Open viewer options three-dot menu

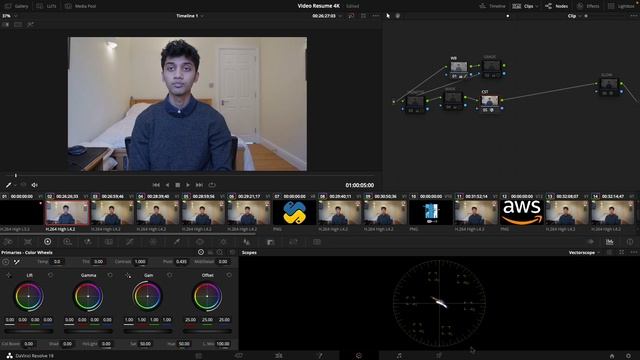376,16
